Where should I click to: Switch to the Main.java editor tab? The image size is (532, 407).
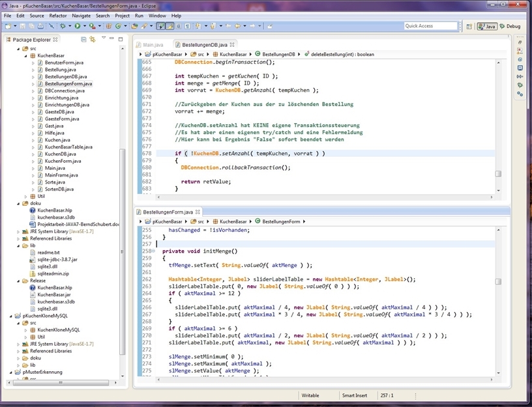click(x=153, y=45)
